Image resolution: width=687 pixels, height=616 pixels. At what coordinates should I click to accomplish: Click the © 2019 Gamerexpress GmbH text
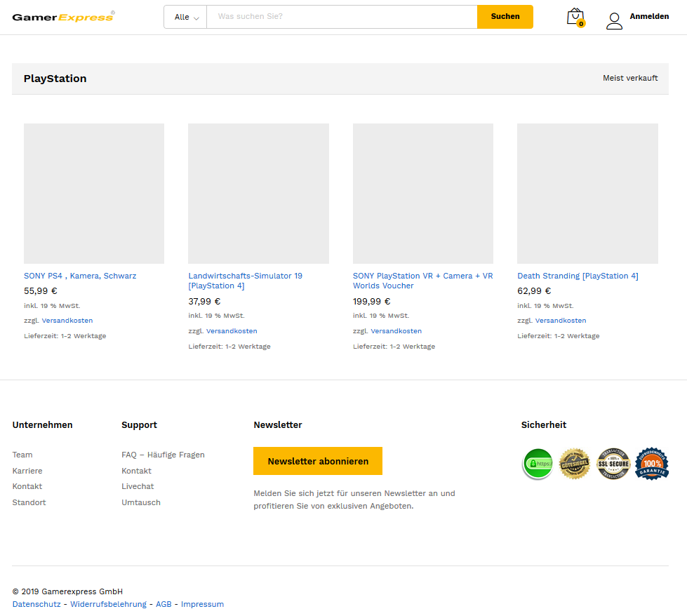tap(67, 591)
